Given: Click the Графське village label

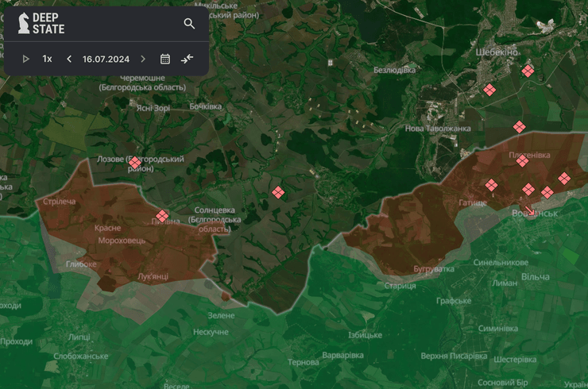Looking at the screenshot, I should [454, 301].
